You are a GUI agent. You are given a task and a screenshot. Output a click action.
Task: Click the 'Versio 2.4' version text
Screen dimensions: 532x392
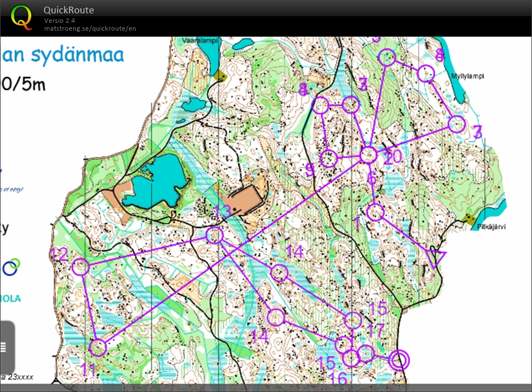tap(60, 21)
